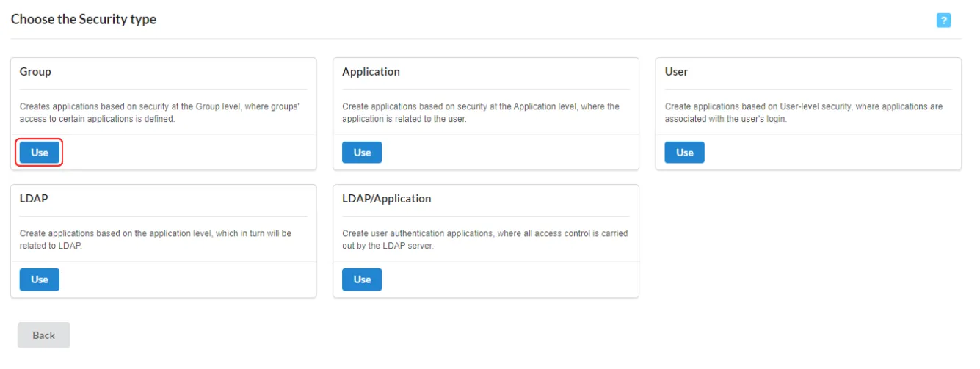Viewport: 980px width, 369px height.
Task: Pick Use for the LDAP/Application type
Action: pyautogui.click(x=362, y=280)
